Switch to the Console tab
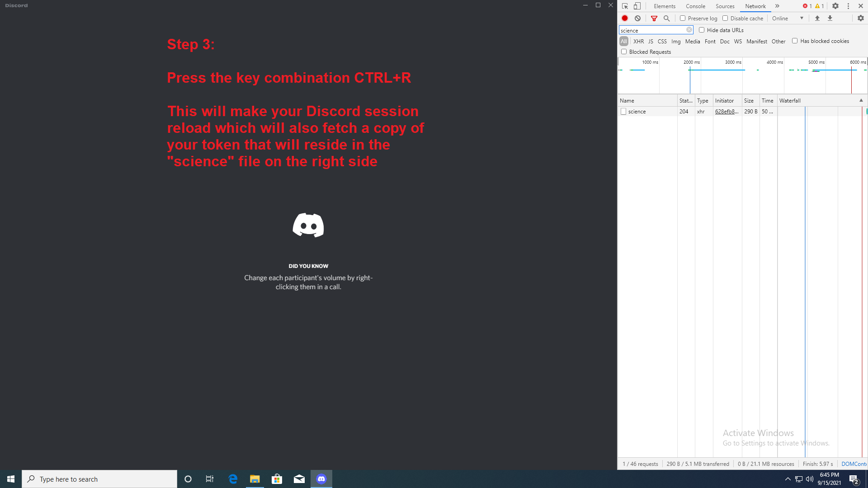Viewport: 868px width, 488px height. [x=695, y=6]
